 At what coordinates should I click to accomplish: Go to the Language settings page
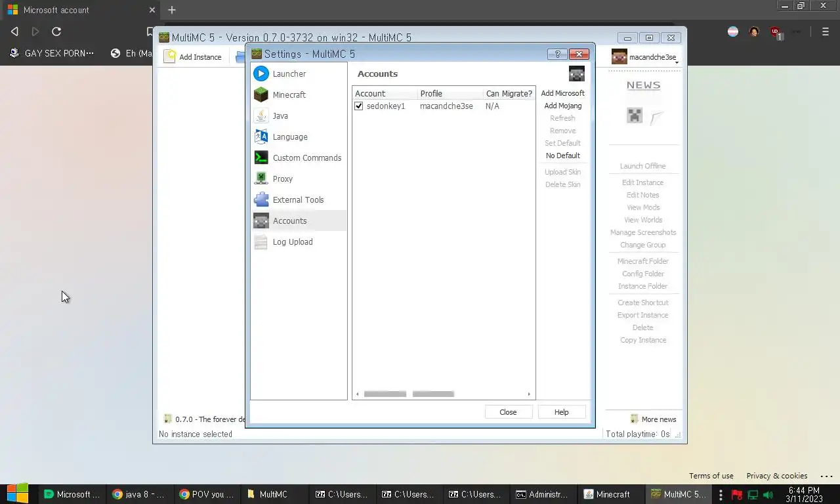(299, 136)
